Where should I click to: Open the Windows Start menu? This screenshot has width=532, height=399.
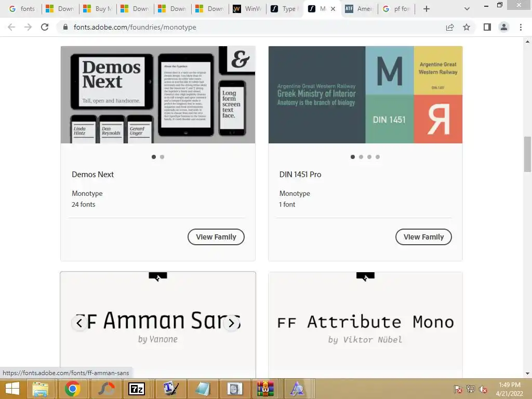pos(12,389)
